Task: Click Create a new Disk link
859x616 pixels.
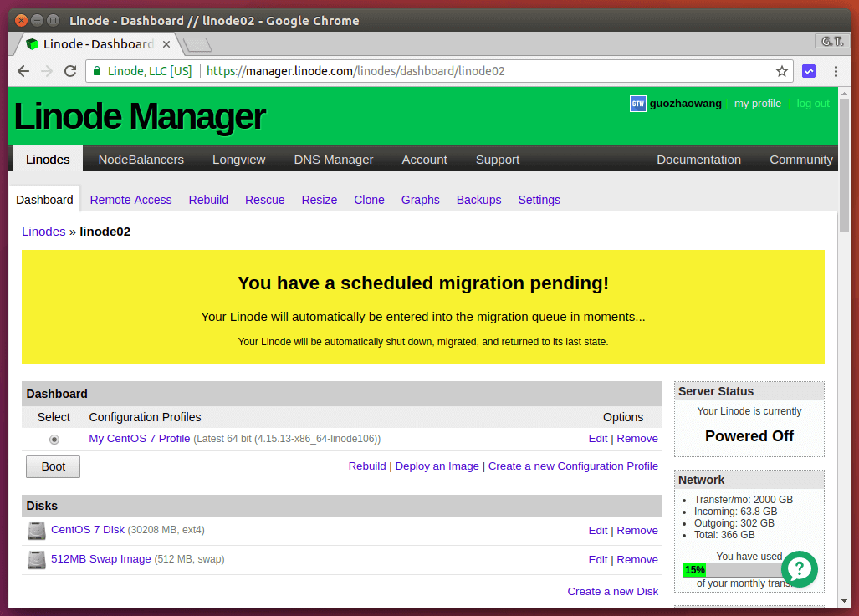Action: pyautogui.click(x=612, y=592)
